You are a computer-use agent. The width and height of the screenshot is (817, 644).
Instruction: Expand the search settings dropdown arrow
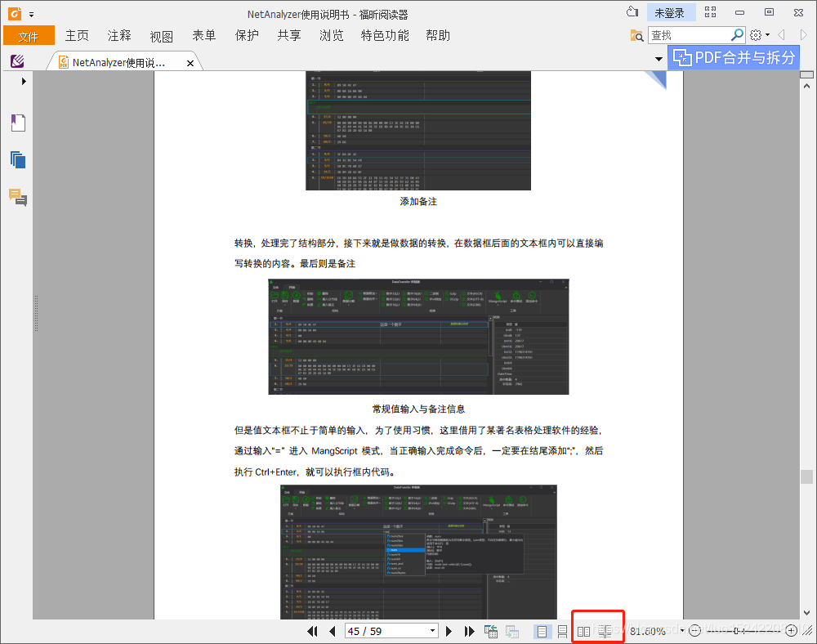click(767, 35)
